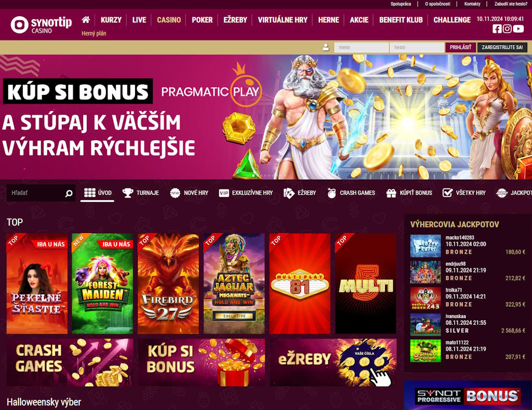This screenshot has height=410, width=532.
Task: Open the Firebird 27 game thumbnail
Action: point(168,283)
